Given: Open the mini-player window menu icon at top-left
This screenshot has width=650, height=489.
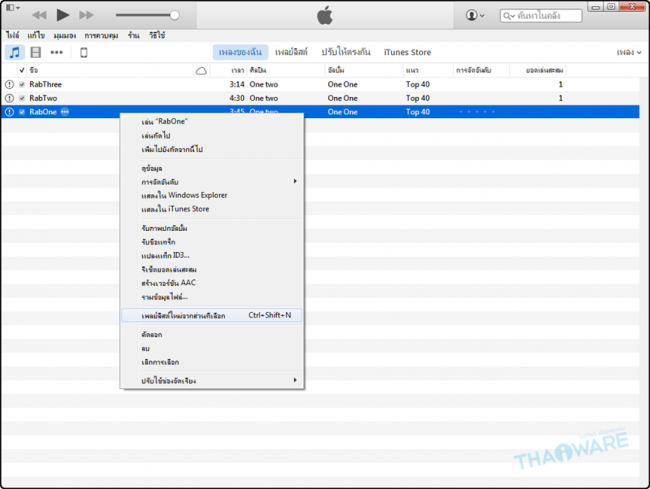Looking at the screenshot, I should pos(12,7).
